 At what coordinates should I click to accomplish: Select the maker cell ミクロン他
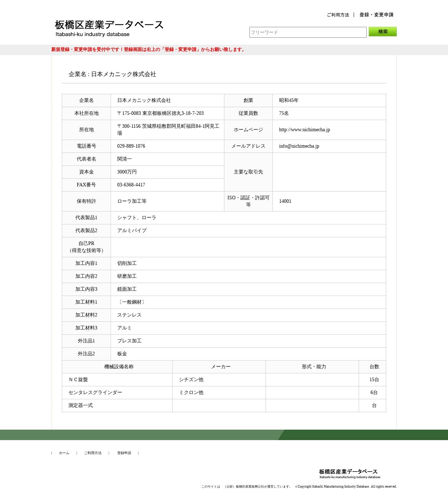(219, 393)
